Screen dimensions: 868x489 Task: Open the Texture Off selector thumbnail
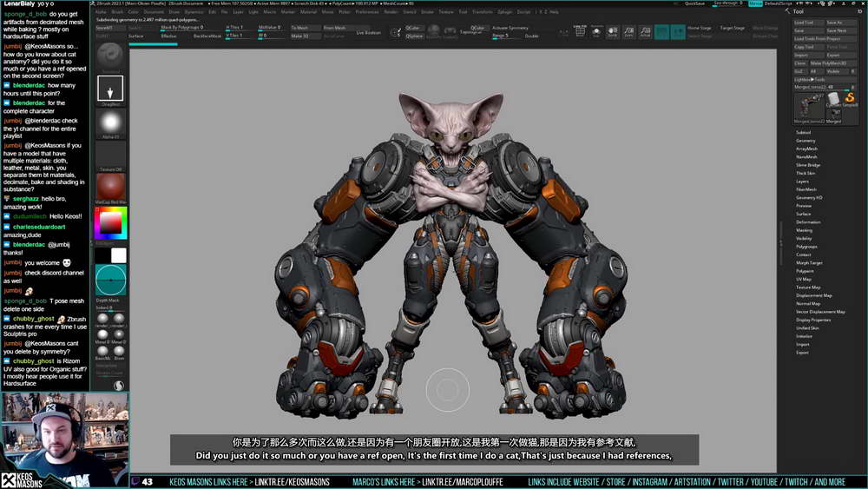coord(110,155)
